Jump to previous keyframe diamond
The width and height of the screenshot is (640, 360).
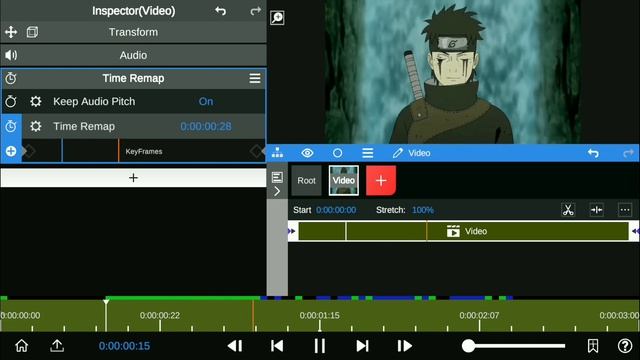29,151
